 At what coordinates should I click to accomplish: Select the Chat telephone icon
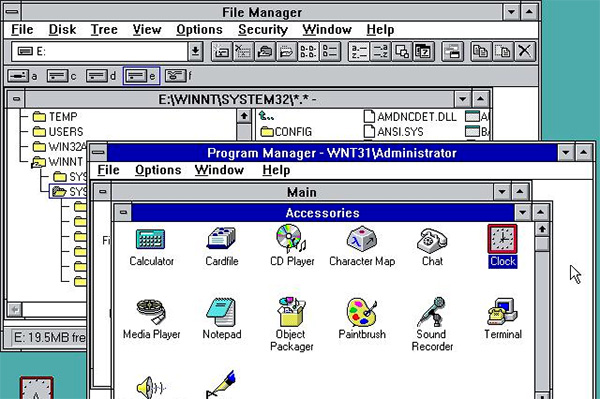[x=432, y=240]
